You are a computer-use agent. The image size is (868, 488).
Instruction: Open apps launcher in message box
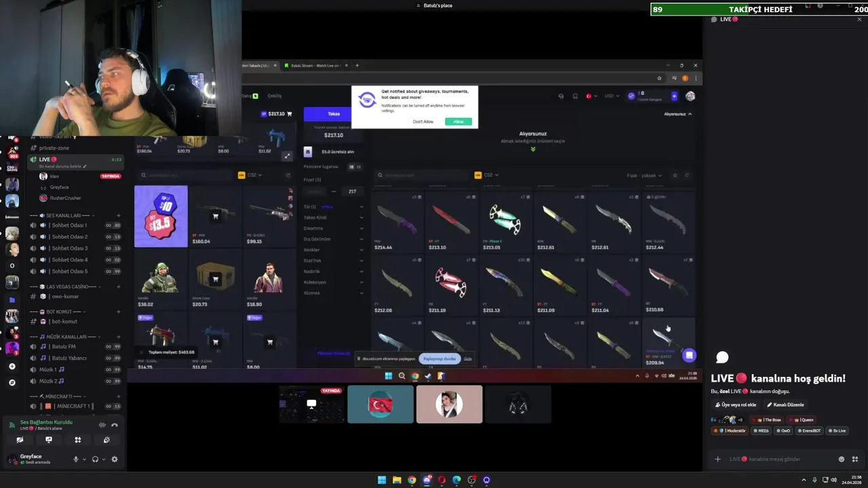click(x=855, y=459)
